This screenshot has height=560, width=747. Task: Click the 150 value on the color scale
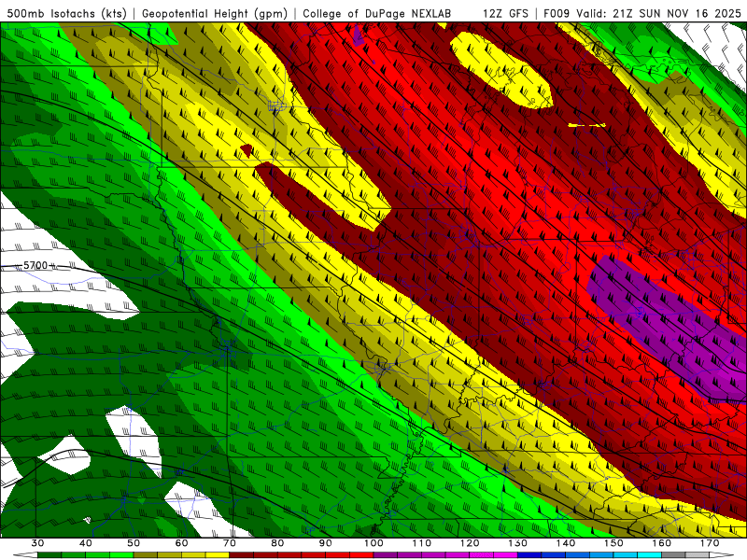tap(613, 543)
